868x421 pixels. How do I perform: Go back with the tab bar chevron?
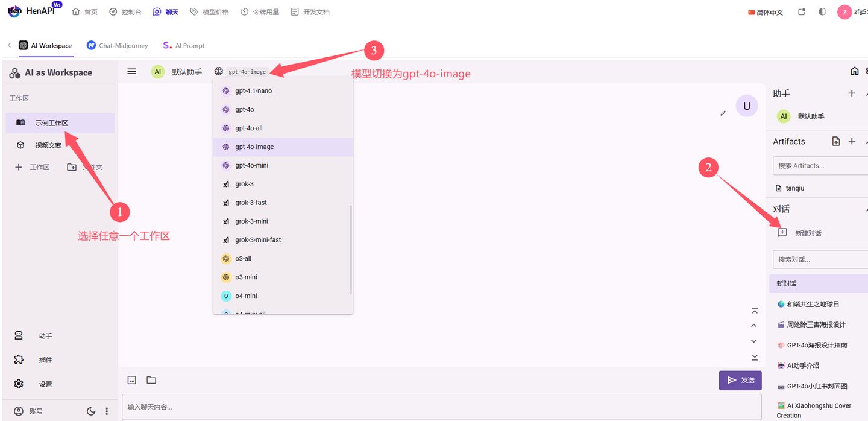pyautogui.click(x=9, y=45)
